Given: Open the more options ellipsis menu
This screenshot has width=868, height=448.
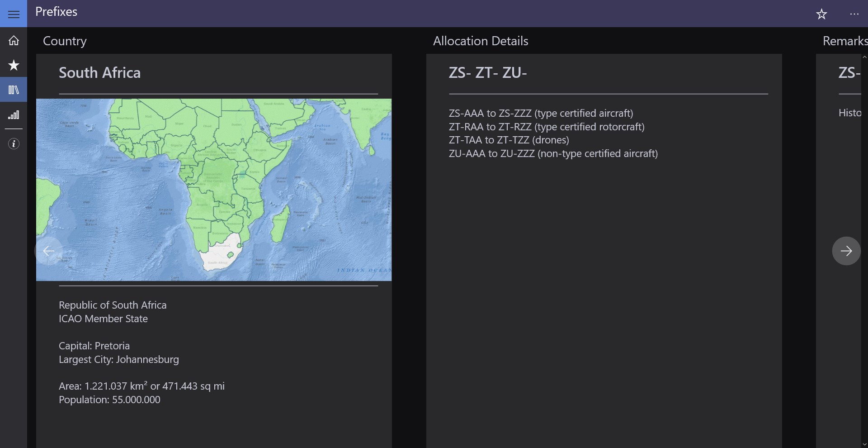Looking at the screenshot, I should click(854, 14).
